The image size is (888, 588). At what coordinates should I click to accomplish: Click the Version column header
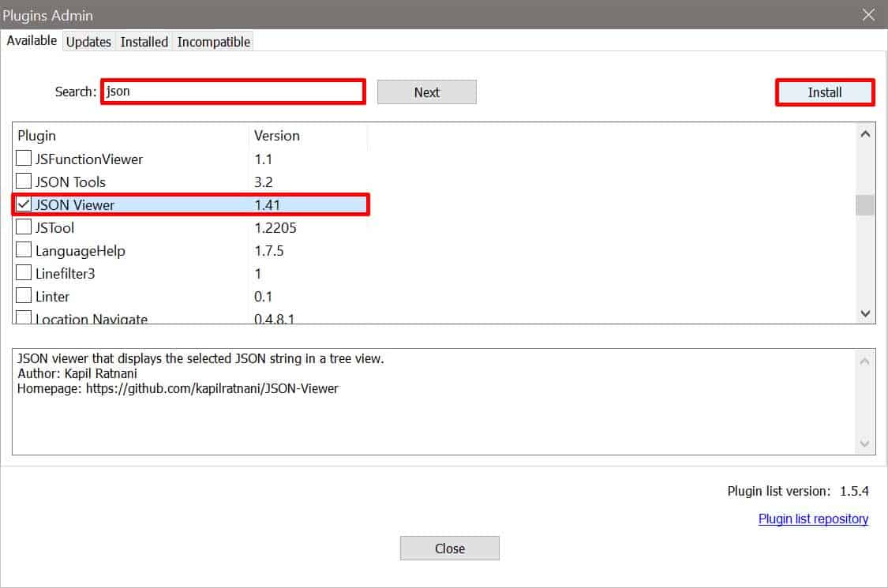tap(277, 135)
